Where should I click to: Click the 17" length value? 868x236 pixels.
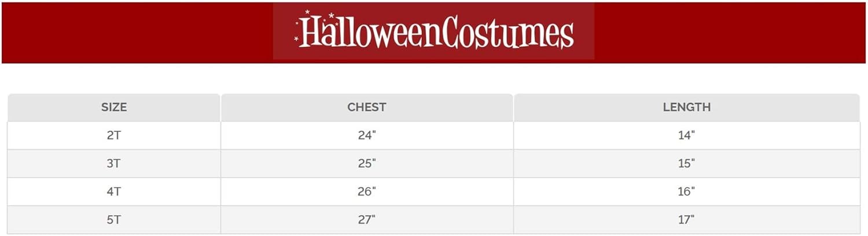pyautogui.click(x=686, y=219)
